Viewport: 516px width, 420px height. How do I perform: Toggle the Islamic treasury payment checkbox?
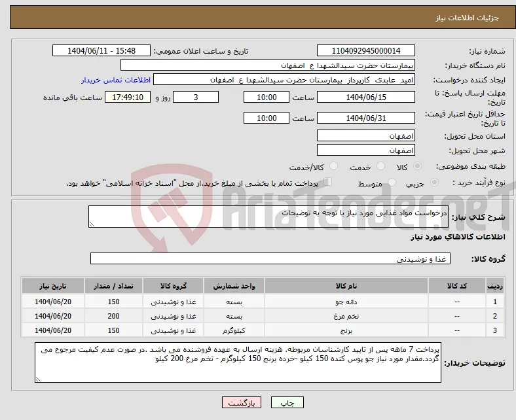point(328,182)
